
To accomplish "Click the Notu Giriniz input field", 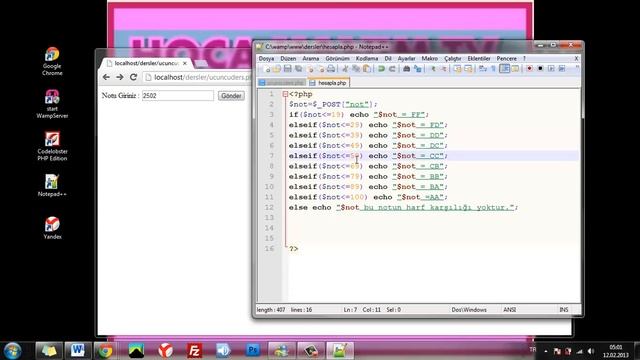I will [177, 96].
